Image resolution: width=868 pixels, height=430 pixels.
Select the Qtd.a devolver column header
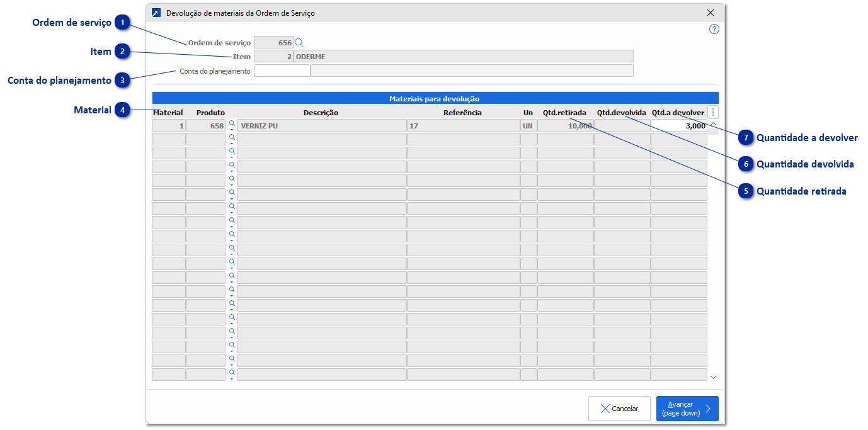coord(678,113)
